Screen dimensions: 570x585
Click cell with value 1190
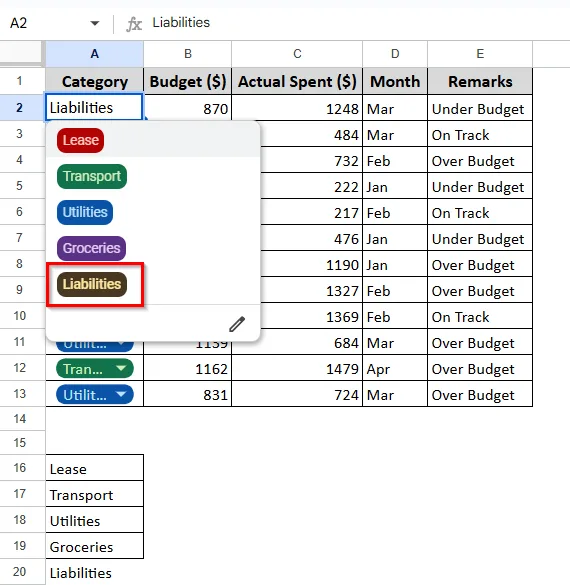(311, 265)
